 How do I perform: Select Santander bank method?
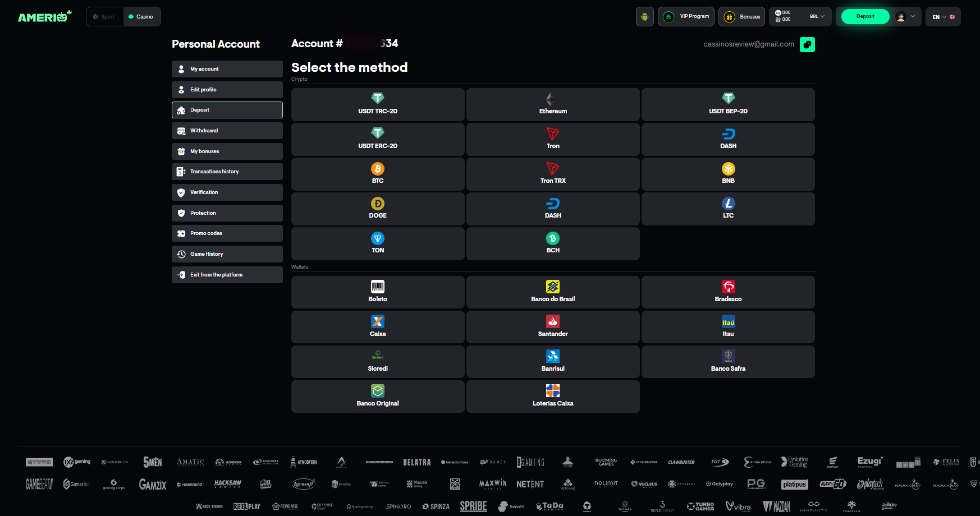click(553, 327)
